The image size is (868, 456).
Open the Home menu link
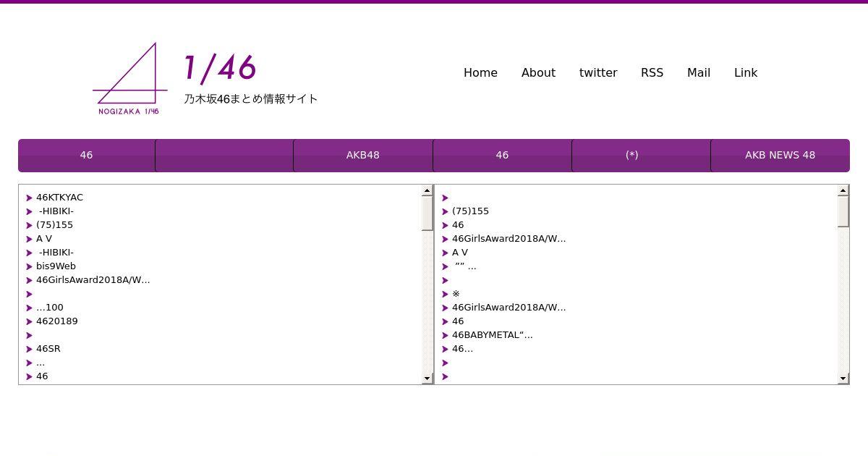[x=480, y=72]
